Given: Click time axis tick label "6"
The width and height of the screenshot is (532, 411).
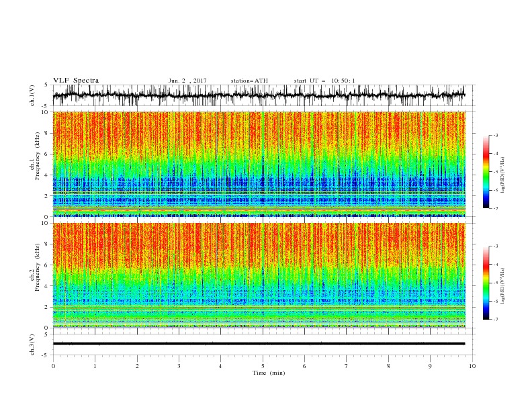Looking at the screenshot, I should pos(304,366).
